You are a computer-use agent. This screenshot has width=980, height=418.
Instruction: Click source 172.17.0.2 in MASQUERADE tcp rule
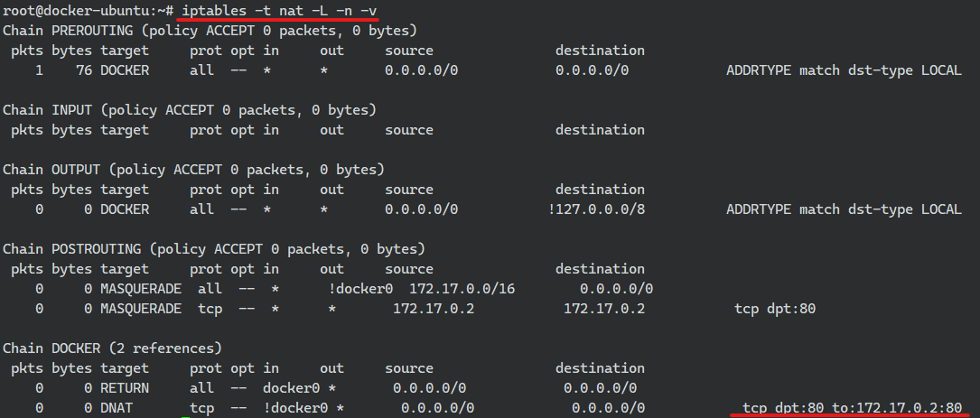[x=434, y=309]
